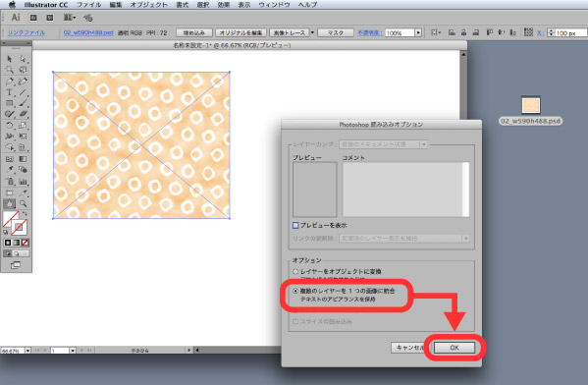Click the Stroke color swatch
This screenshot has width=588, height=385.
(19, 227)
